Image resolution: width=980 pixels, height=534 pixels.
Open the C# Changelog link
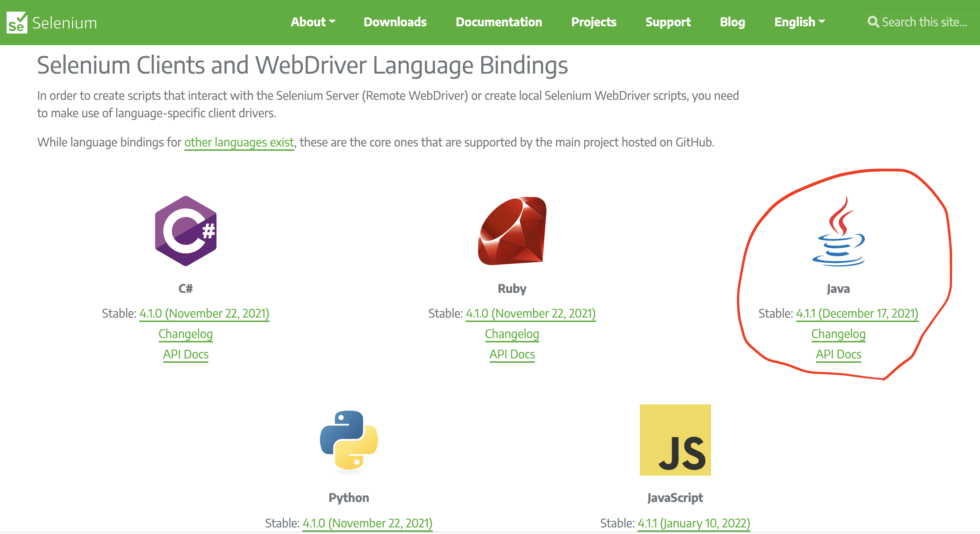(186, 334)
